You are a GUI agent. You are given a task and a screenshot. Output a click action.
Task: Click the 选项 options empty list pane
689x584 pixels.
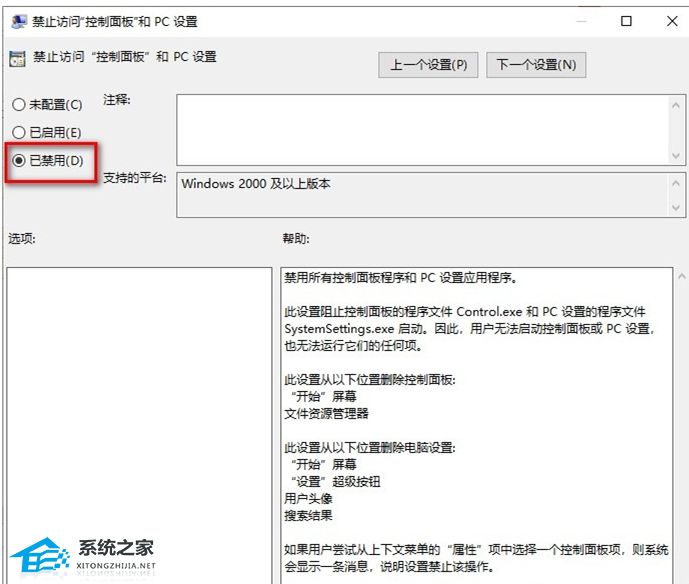139,425
